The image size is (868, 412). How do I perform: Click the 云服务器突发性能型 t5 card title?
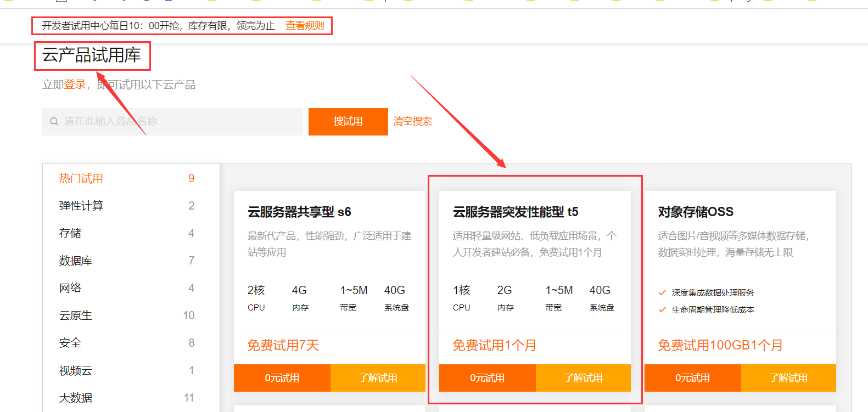pyautogui.click(x=516, y=212)
